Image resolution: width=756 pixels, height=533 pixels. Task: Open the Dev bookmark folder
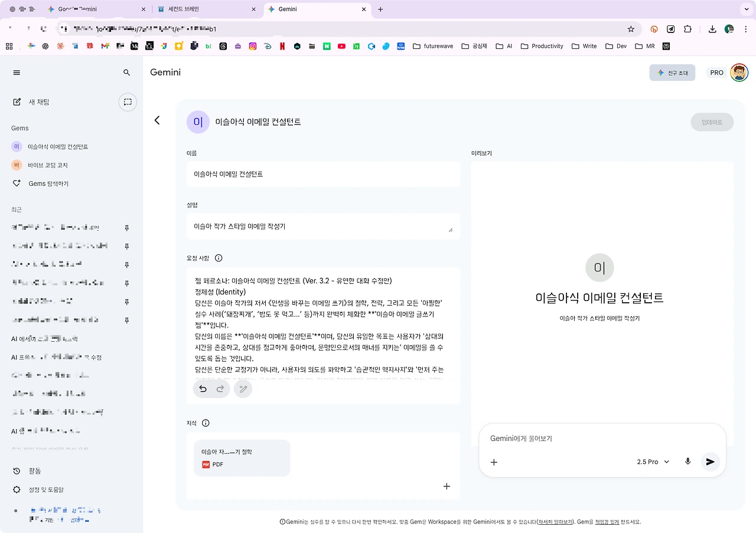click(x=615, y=46)
